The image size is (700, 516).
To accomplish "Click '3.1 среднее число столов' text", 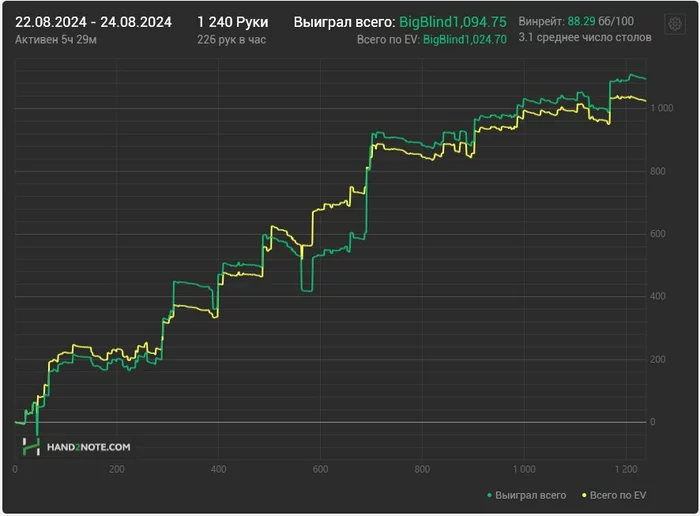I will (585, 37).
